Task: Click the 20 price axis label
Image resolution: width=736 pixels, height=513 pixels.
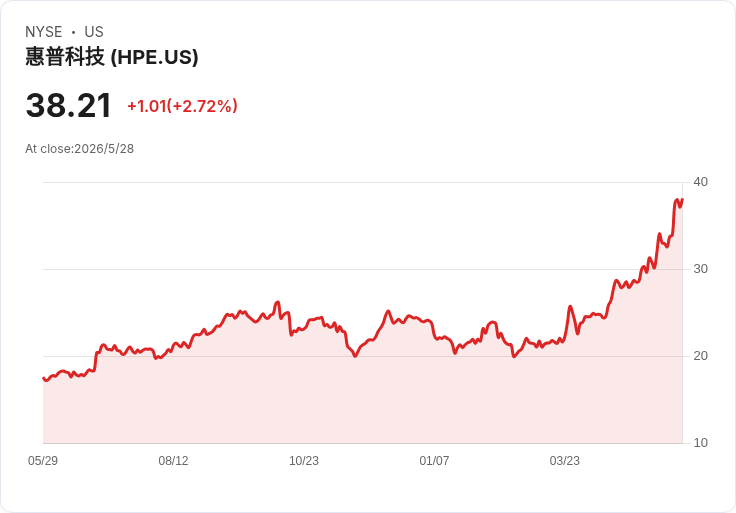Action: 700,356
